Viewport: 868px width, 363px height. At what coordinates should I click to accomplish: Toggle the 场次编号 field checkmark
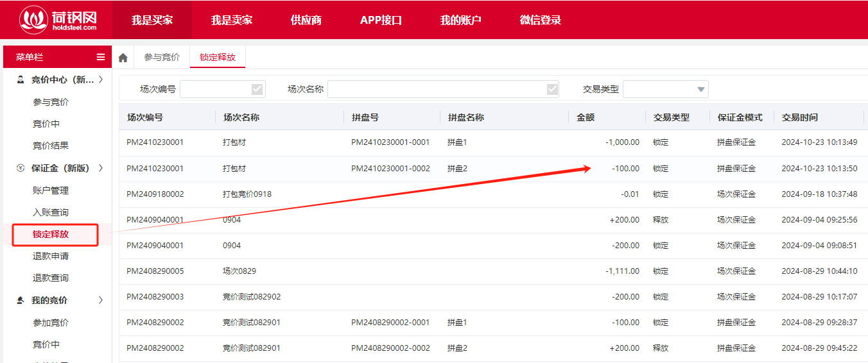click(x=257, y=89)
